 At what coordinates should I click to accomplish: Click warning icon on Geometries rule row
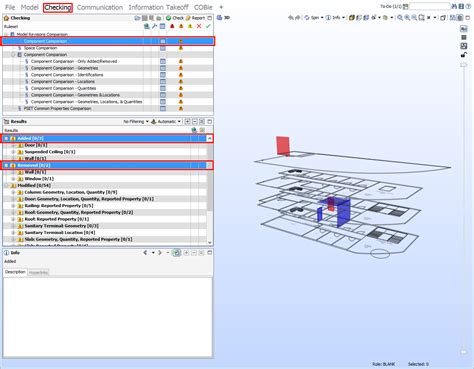coord(181,68)
